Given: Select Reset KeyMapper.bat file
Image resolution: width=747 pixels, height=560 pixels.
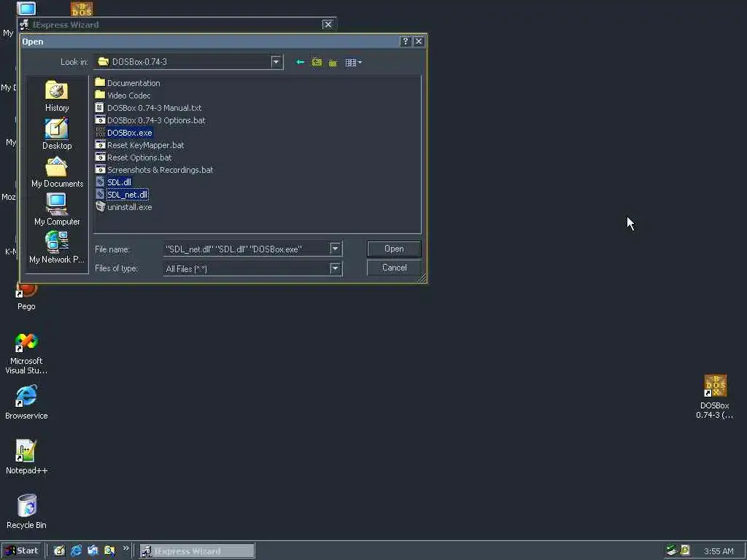Looking at the screenshot, I should coord(139,145).
